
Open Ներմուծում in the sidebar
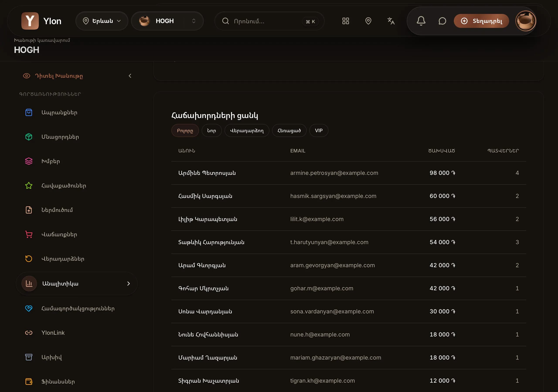[x=77, y=210]
